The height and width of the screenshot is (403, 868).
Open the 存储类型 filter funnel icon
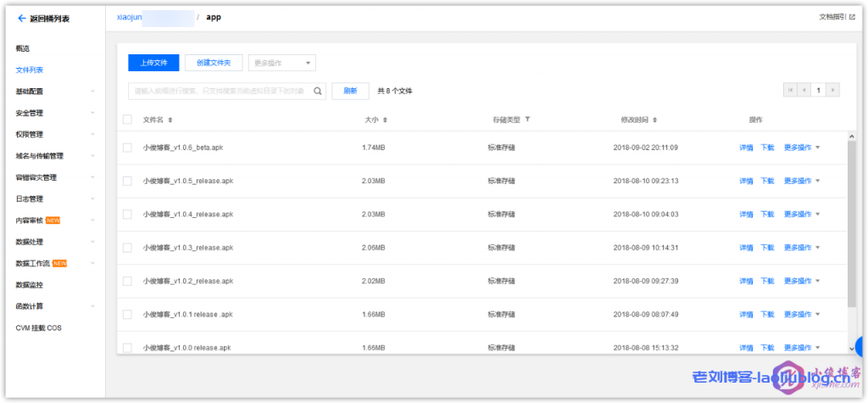(x=527, y=120)
